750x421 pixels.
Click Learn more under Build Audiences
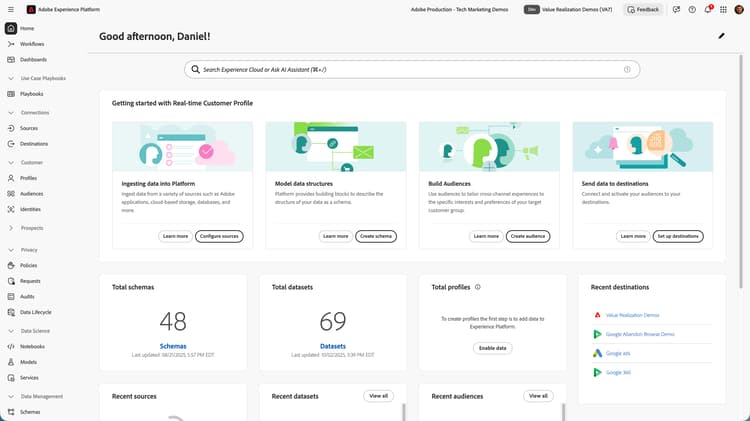[x=486, y=236]
